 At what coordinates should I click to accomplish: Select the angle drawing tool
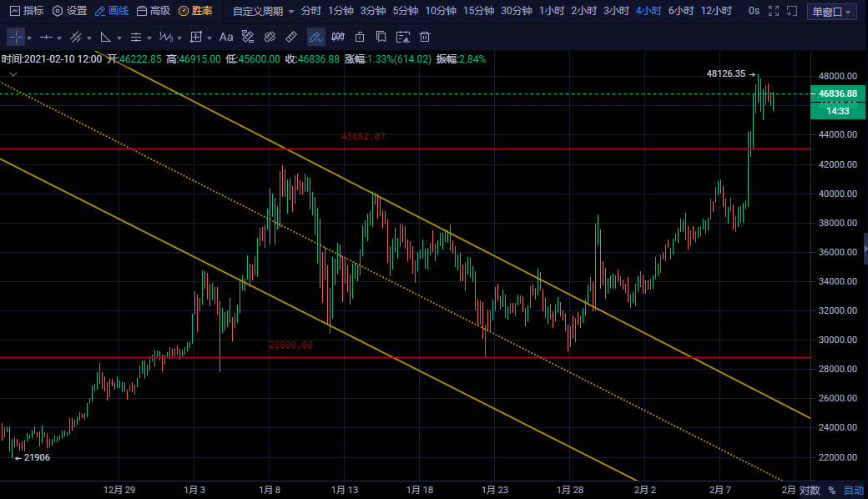pos(105,38)
